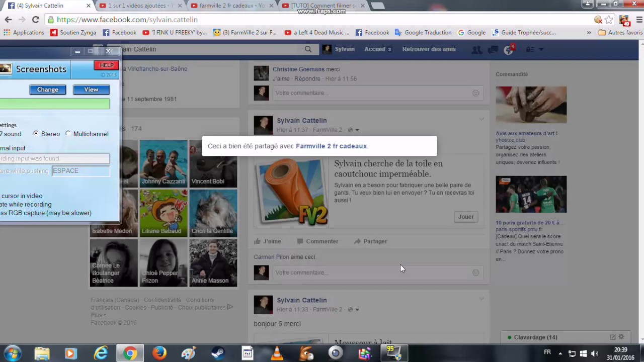Open Chrome menu hamburger icon
The image size is (644, 362).
pyautogui.click(x=639, y=20)
